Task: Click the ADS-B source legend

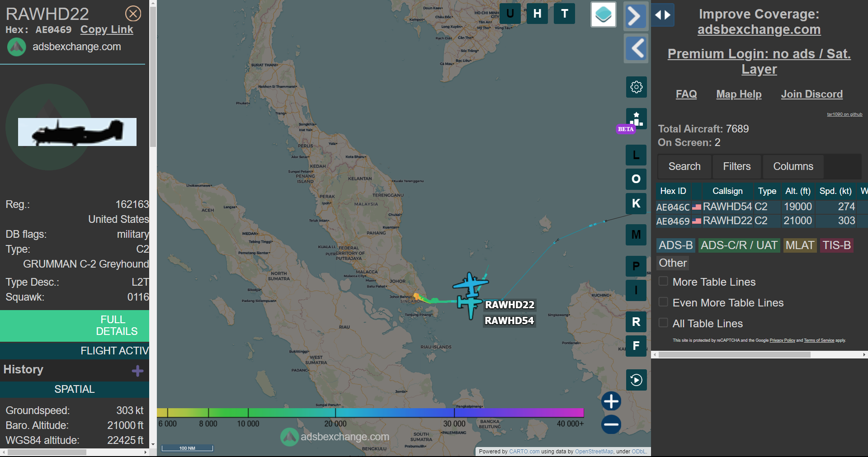Action: [675, 245]
